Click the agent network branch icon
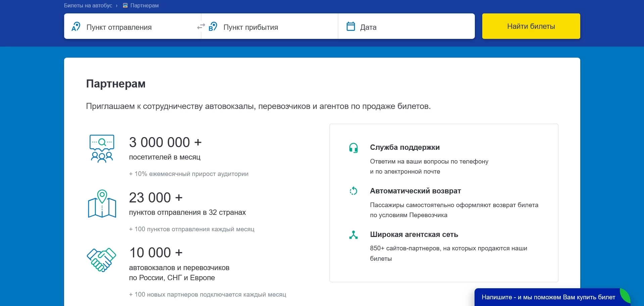This screenshot has height=306, width=644. pyautogui.click(x=354, y=235)
